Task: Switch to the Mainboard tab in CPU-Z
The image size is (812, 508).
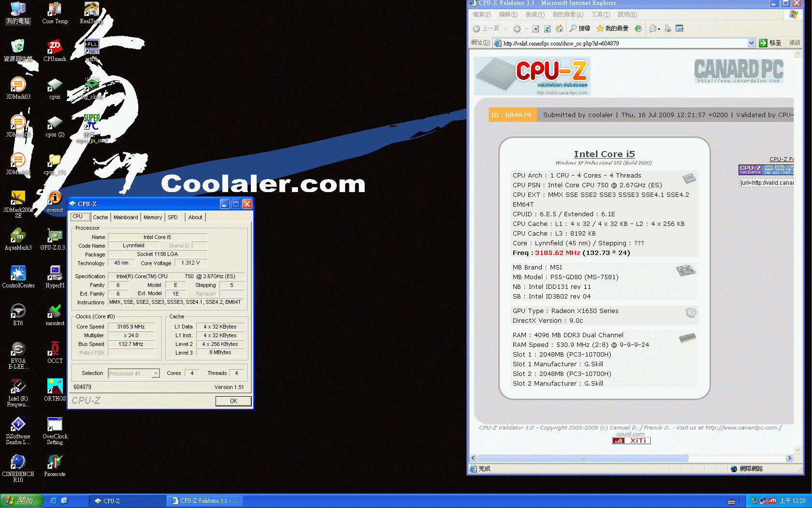Action: (126, 217)
